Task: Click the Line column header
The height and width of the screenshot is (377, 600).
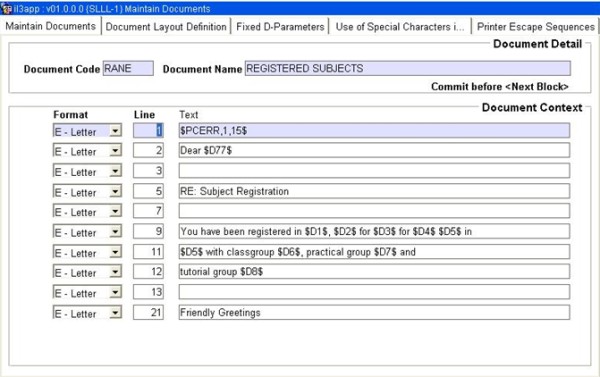Action: pyautogui.click(x=144, y=114)
